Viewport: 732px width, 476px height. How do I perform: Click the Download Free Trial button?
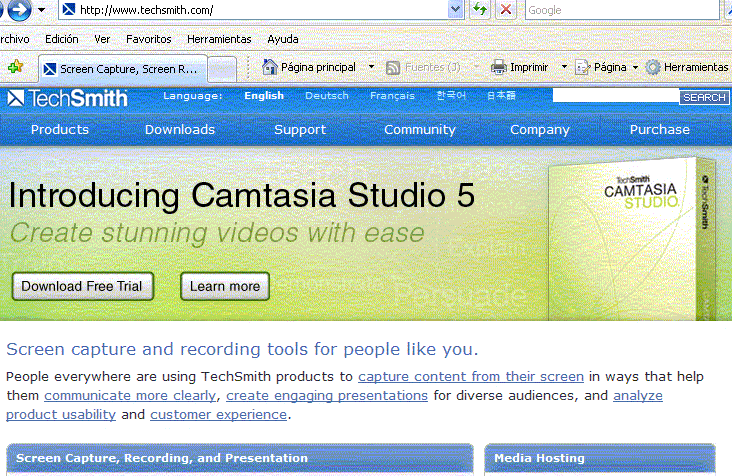[83, 286]
